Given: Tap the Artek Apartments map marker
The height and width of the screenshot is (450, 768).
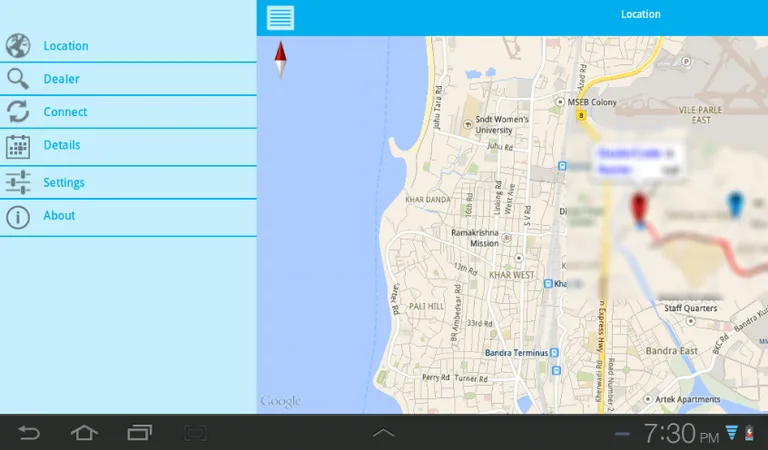Looking at the screenshot, I should coord(648,400).
